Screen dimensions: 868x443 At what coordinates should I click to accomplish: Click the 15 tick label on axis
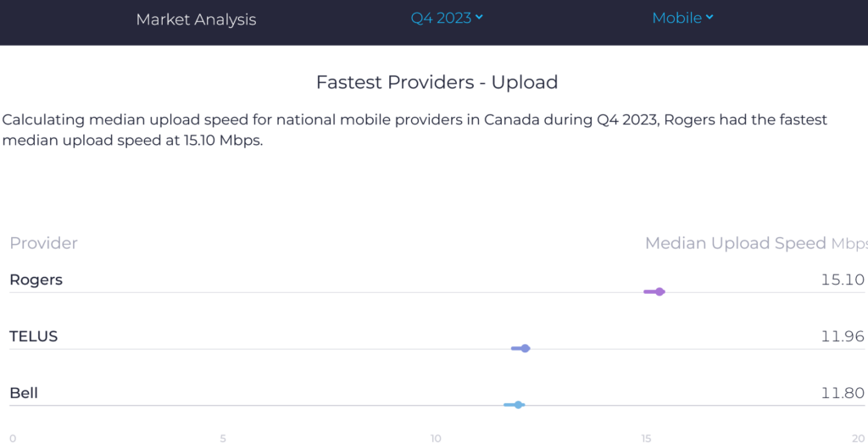click(x=647, y=438)
